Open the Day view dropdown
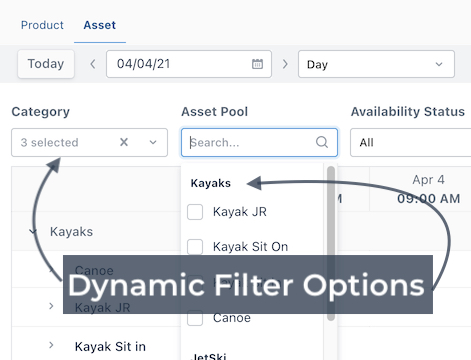 pos(376,64)
